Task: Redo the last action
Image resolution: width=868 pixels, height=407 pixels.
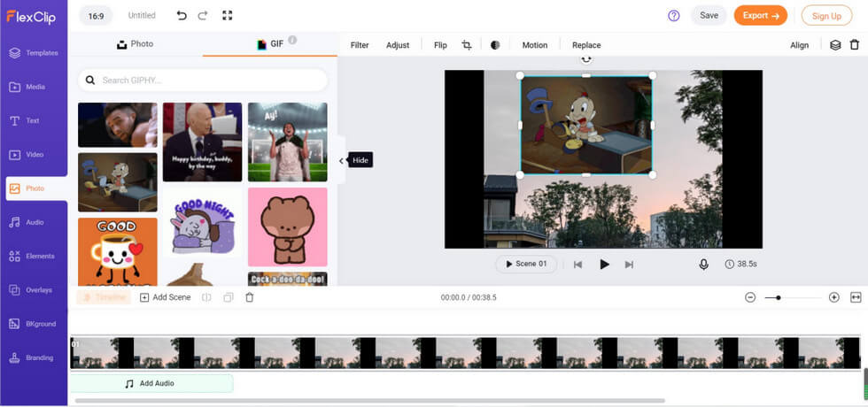Action: pos(203,16)
